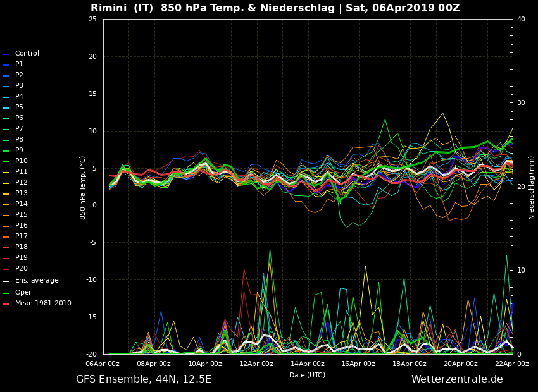538x392 pixels.
Task: Click the GFS Ensemble, 44N, 12.5E caption
Action: [x=144, y=379]
